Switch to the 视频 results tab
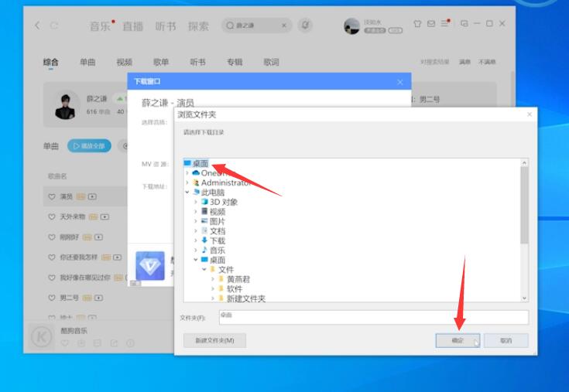 point(124,63)
